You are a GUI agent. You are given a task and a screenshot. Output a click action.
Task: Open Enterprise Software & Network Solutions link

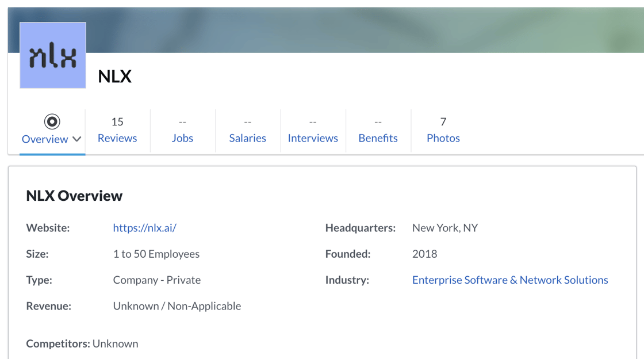[509, 280]
